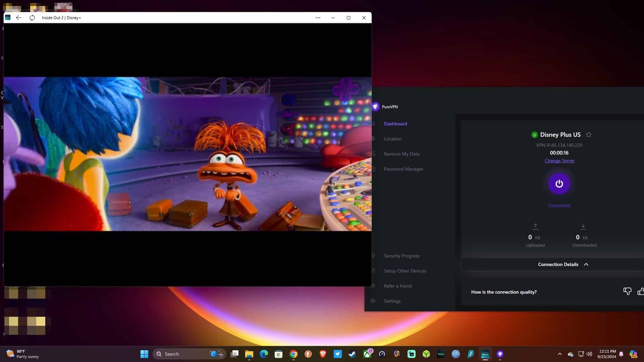Open the Location menu item
Screen dimensions: 644x362
pyautogui.click(x=392, y=139)
